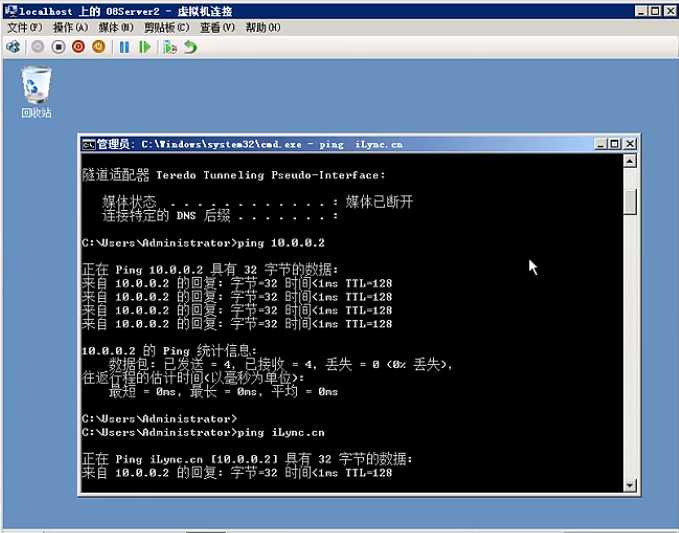This screenshot has height=533, width=679.
Task: Click the '往返行程的估计时间' line
Action: pyautogui.click(x=193, y=378)
